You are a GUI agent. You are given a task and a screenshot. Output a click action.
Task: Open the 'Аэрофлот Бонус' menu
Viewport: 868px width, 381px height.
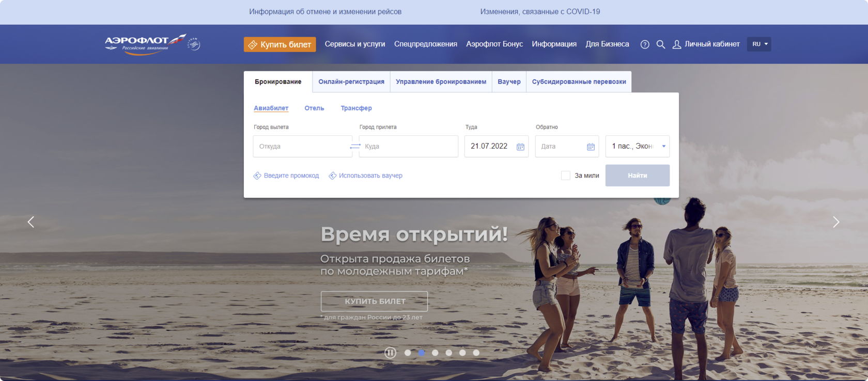pos(494,44)
